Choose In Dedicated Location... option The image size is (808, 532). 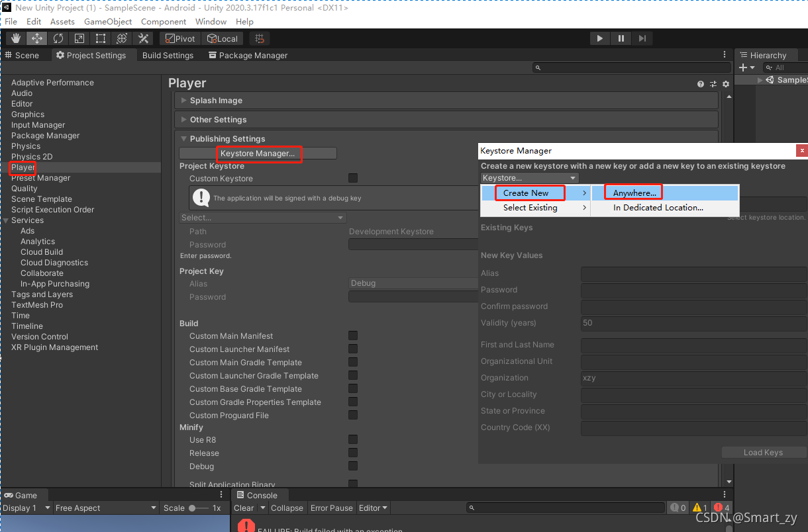point(665,207)
